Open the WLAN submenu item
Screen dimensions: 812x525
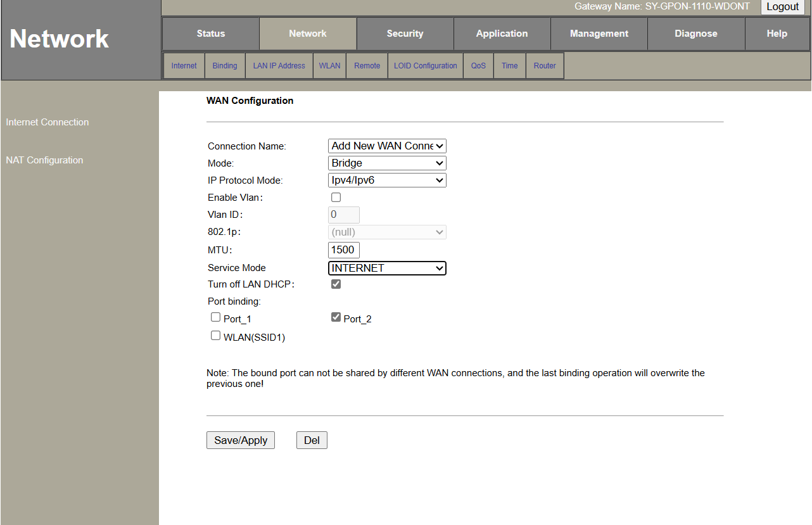click(x=329, y=66)
